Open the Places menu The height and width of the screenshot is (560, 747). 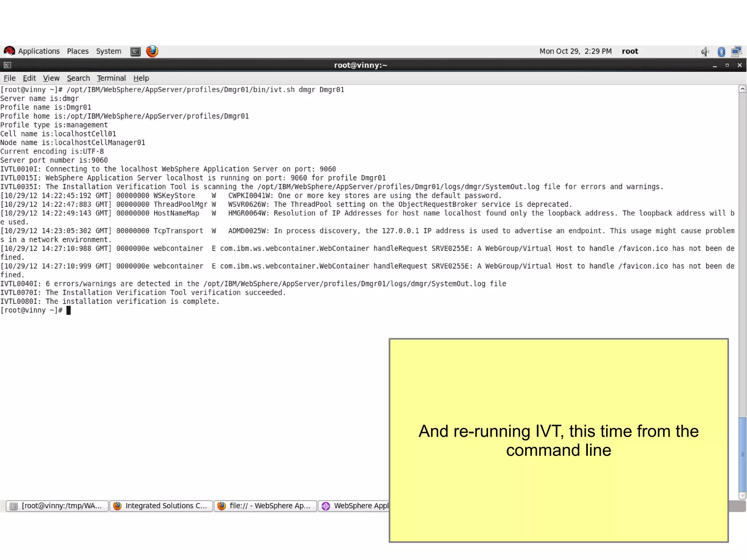coord(78,51)
